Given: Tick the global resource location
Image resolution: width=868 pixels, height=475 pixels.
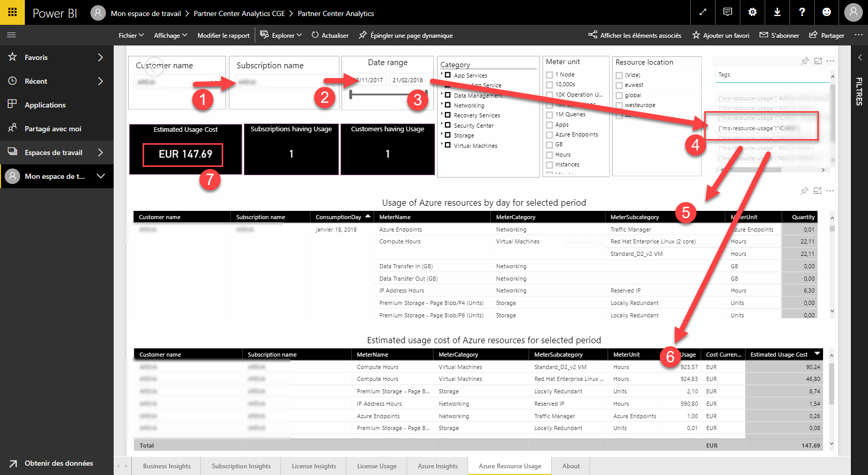Looking at the screenshot, I should pos(619,96).
